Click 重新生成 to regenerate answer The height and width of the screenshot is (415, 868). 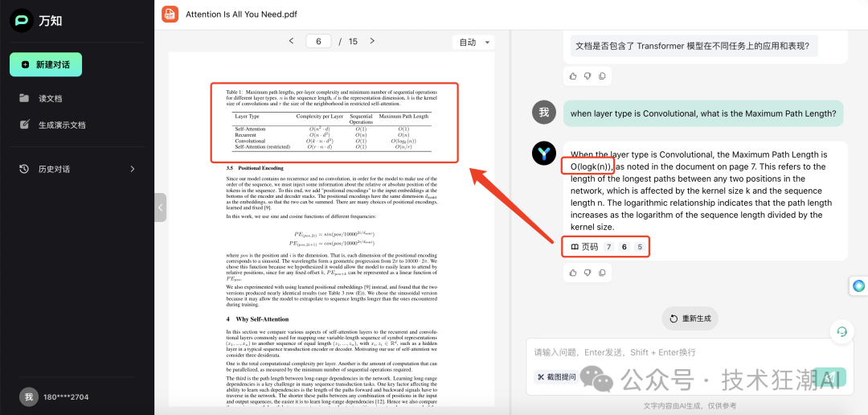(690, 318)
